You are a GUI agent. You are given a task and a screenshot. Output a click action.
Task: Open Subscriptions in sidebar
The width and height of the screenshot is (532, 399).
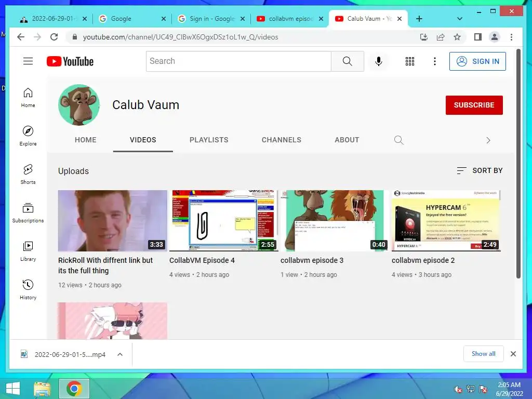[28, 212]
